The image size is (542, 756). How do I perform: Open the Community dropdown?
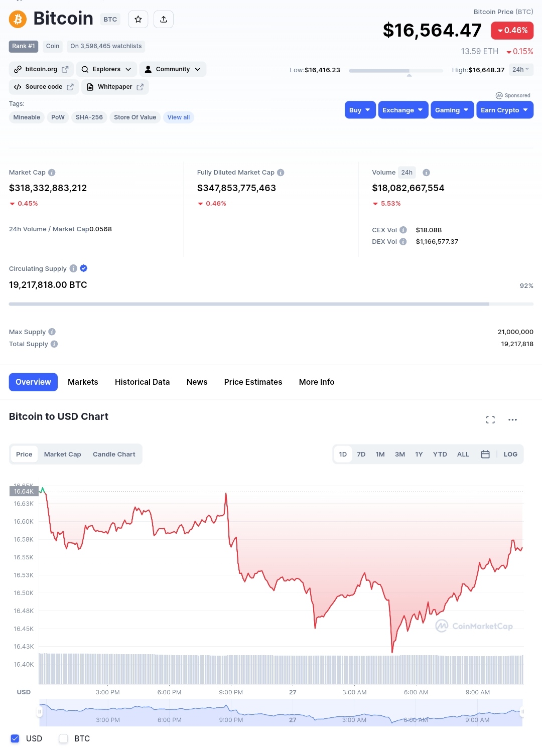(173, 69)
